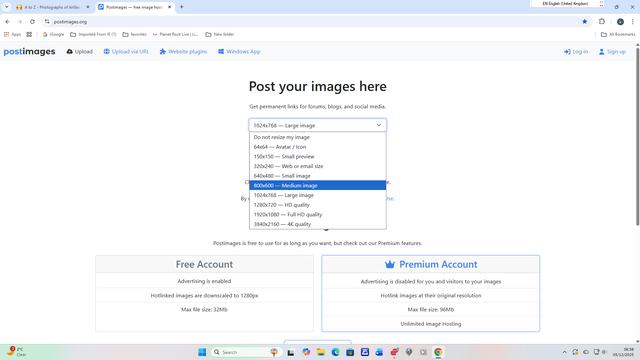The height and width of the screenshot is (360, 640).
Task: Close the A to Z Photographs tab
Action: click(87, 7)
